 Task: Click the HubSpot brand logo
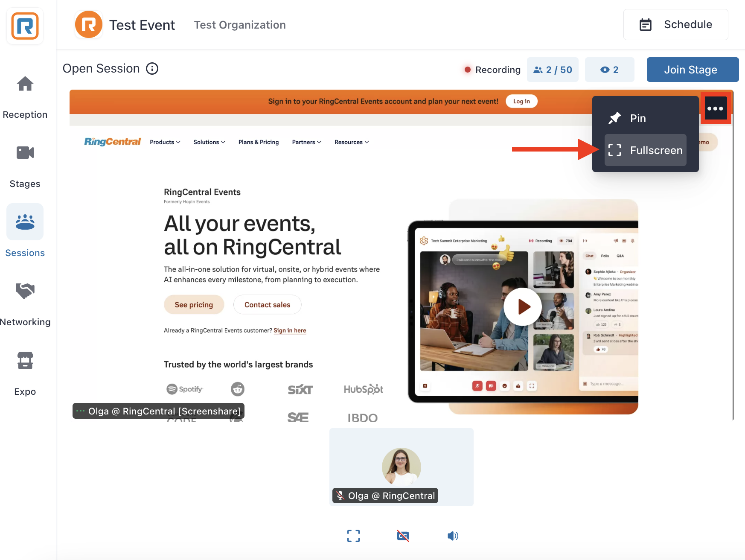(x=364, y=389)
